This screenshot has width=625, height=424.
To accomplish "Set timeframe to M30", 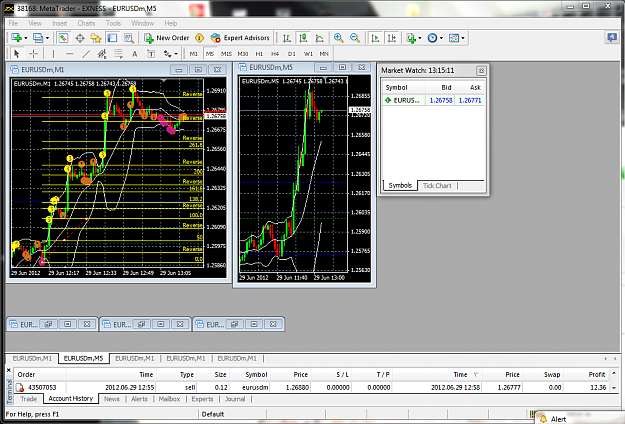I will tap(243, 53).
